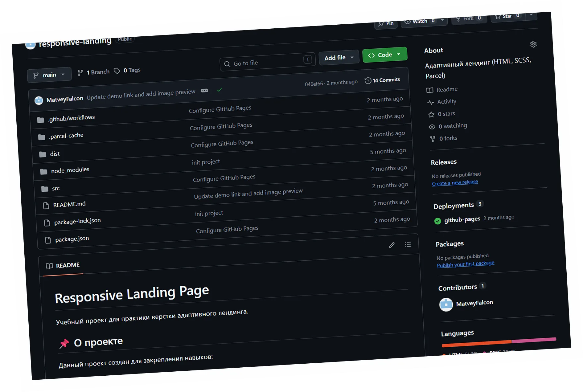
Task: Open the node_modules folder
Action: 70,170
